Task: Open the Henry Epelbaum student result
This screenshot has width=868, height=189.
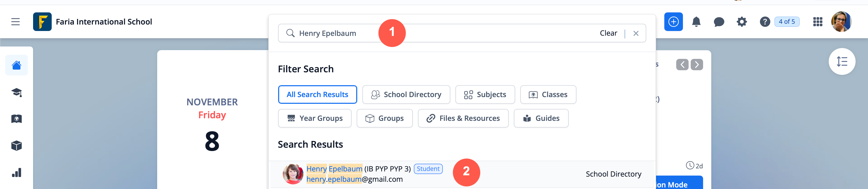Action: pos(334,169)
